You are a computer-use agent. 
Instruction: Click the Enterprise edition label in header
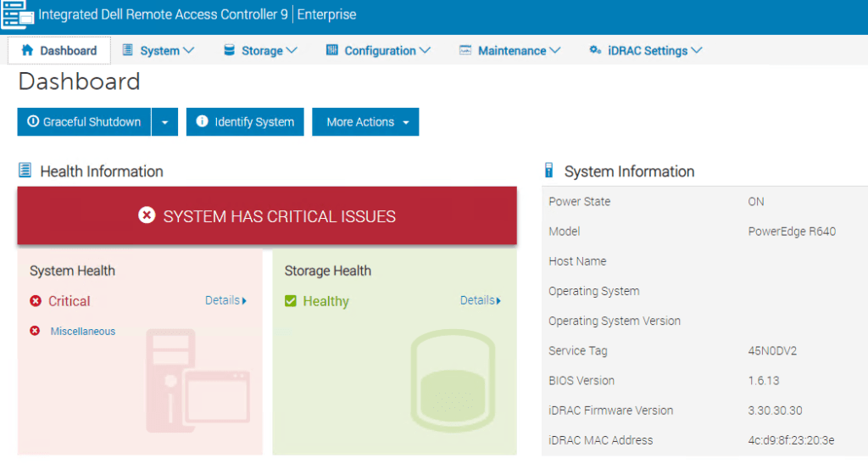[x=326, y=14]
